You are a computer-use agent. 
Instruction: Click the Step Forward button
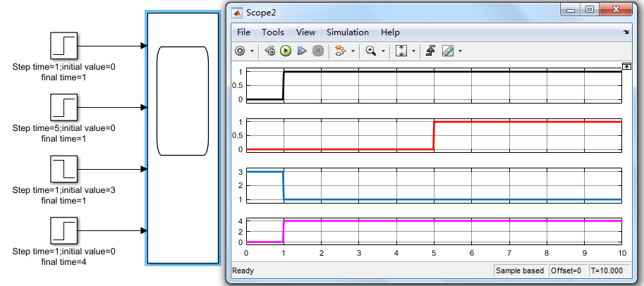302,51
